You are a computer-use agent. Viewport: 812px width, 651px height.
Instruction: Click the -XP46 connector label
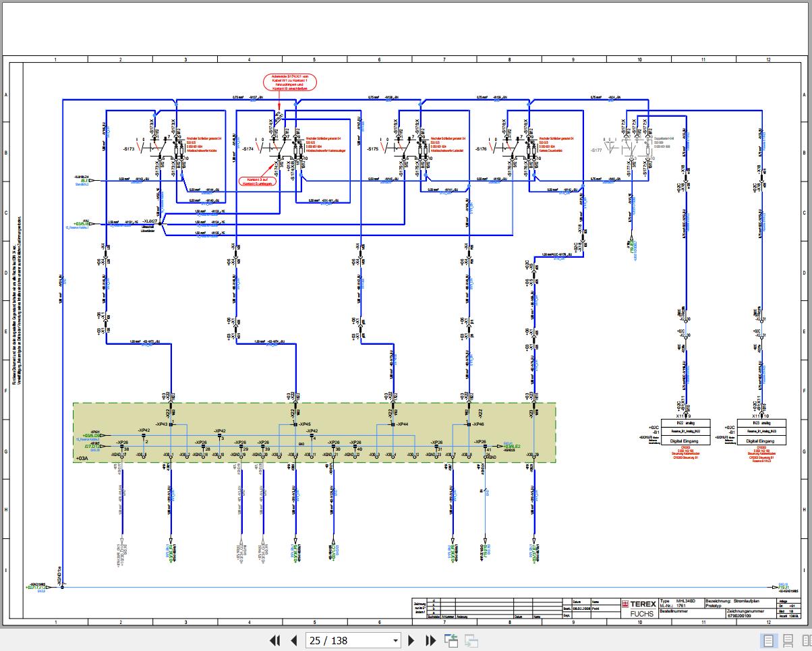tap(478, 424)
